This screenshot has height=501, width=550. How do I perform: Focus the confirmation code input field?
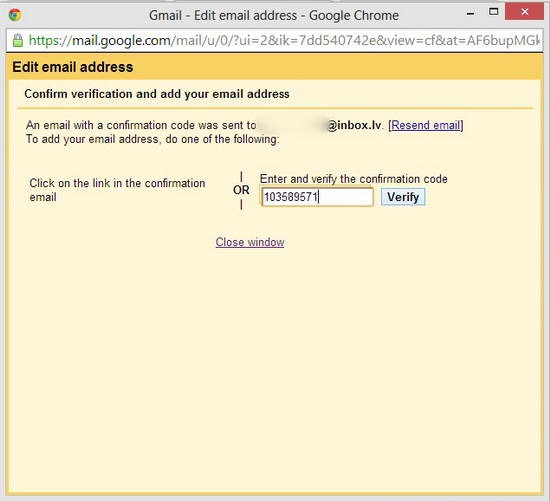coord(317,197)
